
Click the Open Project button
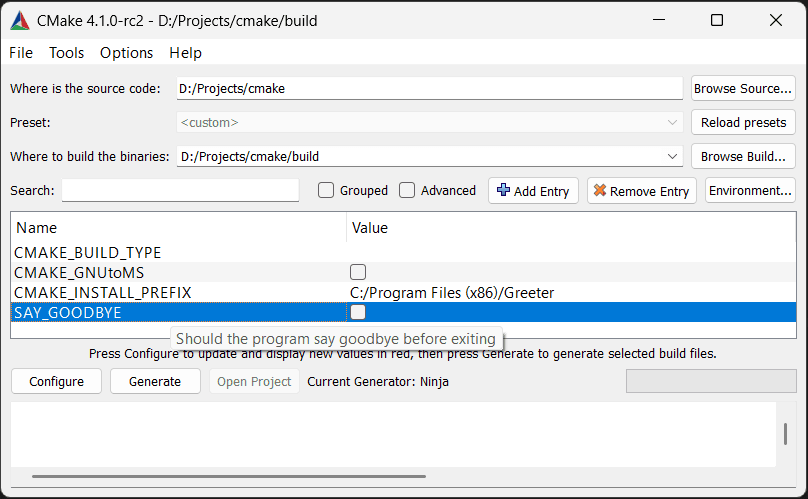coord(254,381)
